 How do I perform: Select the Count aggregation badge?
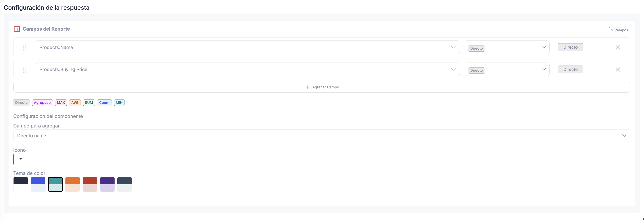tap(104, 102)
